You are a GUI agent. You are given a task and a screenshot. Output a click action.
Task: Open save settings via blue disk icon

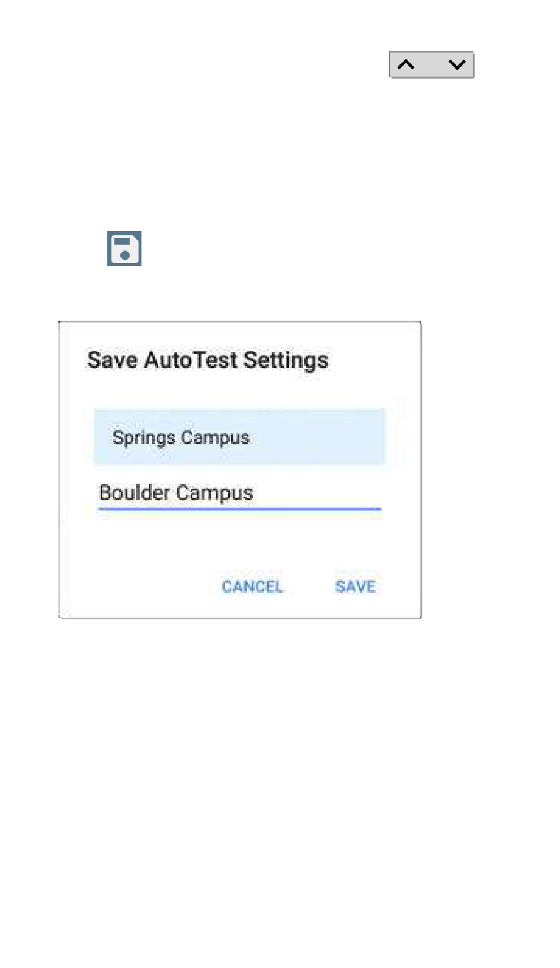[x=124, y=248]
